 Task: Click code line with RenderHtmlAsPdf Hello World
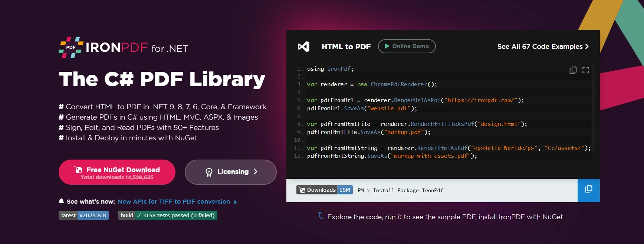[448, 148]
